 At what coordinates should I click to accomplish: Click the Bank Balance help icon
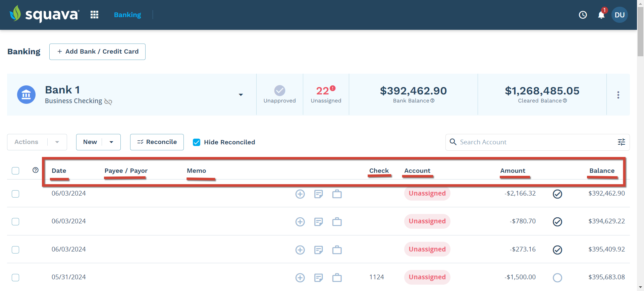click(432, 100)
